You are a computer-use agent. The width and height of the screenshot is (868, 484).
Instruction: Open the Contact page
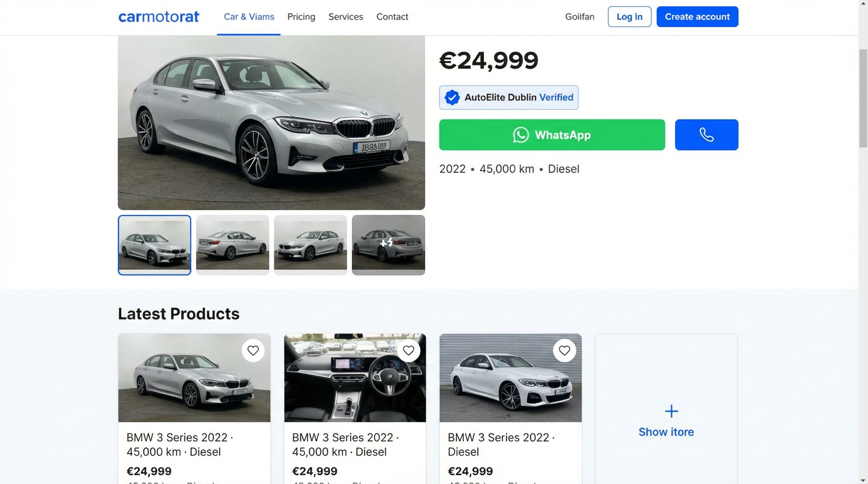click(392, 16)
